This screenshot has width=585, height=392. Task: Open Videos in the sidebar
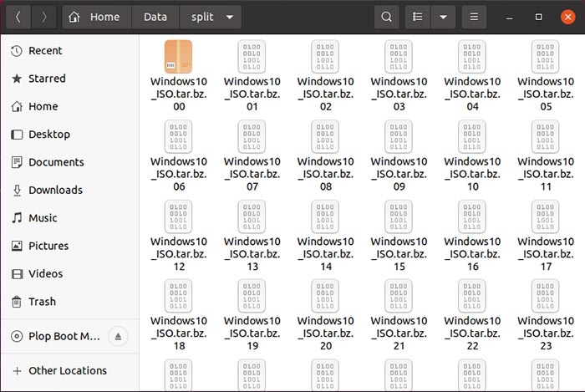(69, 274)
